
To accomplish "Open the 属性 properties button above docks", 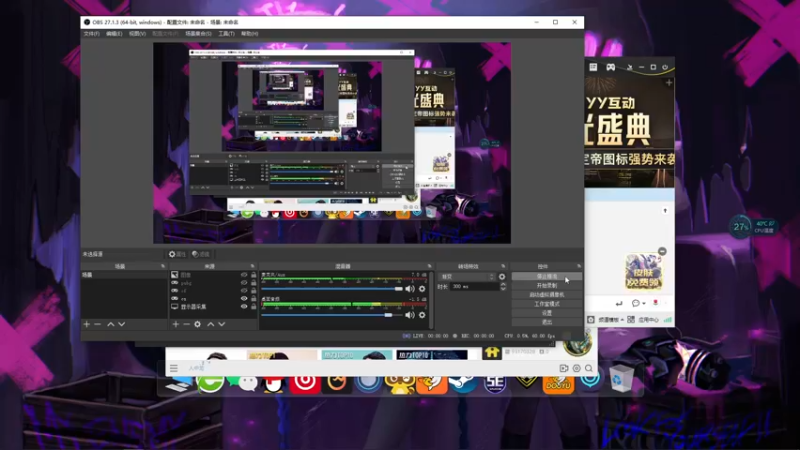I will 177,254.
